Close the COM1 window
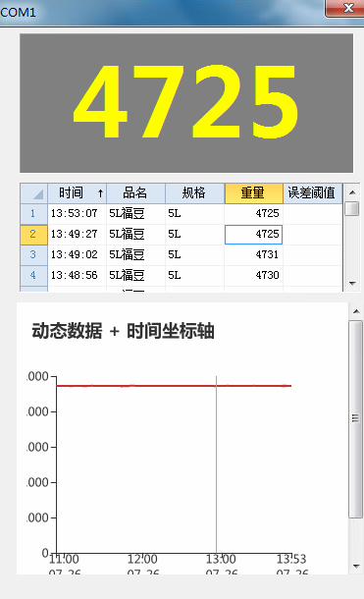 click(x=345, y=8)
